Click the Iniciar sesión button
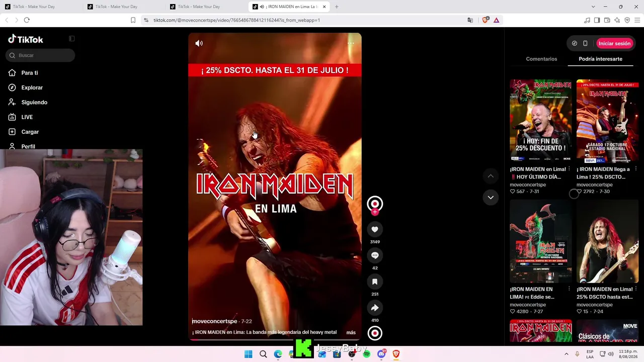The width and height of the screenshot is (644, 362). [614, 44]
